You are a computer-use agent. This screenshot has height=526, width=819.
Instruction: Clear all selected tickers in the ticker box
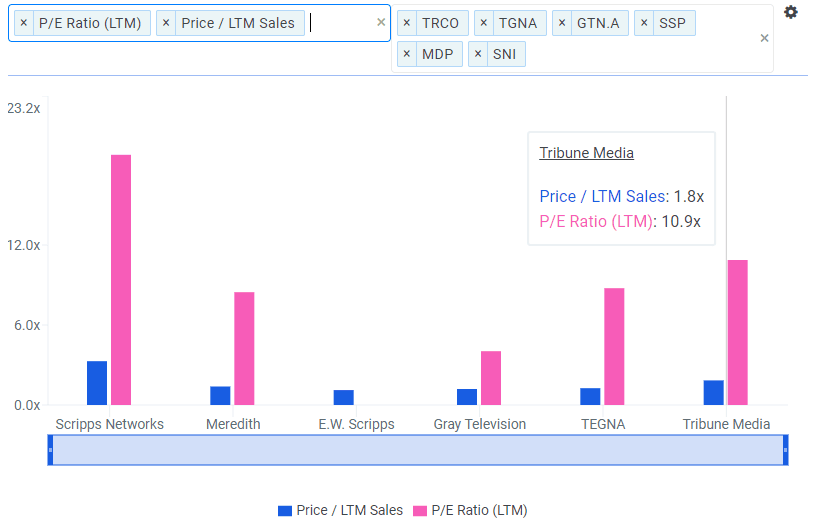tap(764, 38)
